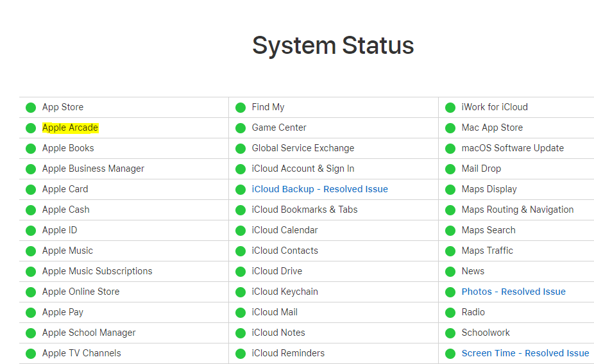Click the status dot beside Global Service Exchange
Screen dimensions: 594x364
[x=241, y=149]
